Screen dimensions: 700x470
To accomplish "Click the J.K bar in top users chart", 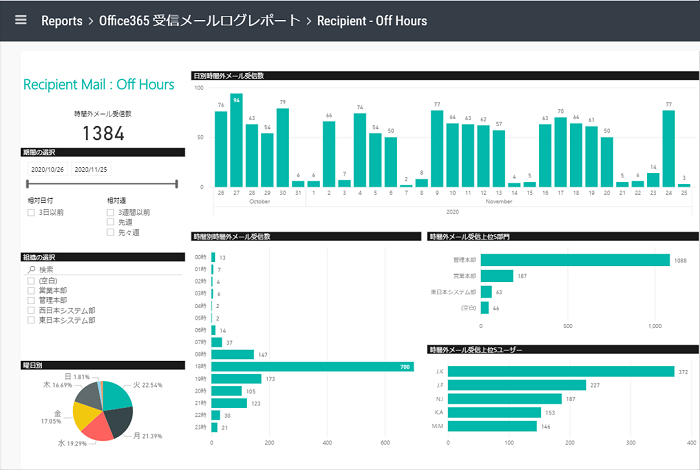I will pos(562,372).
